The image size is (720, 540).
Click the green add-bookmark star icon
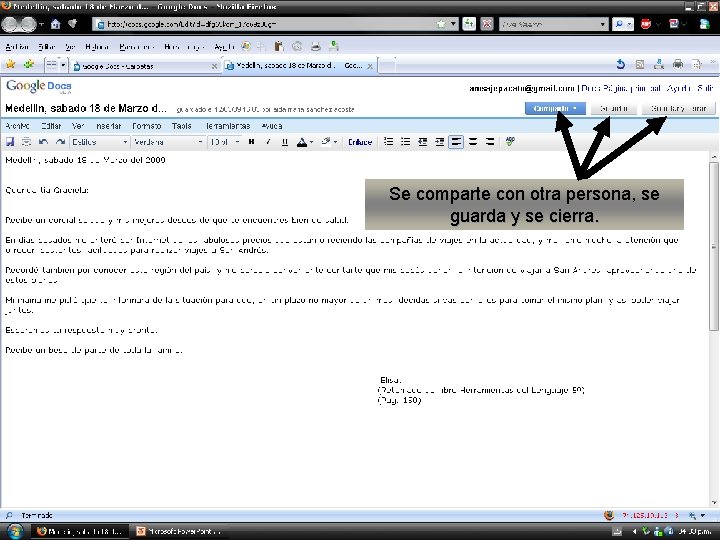pos(28,65)
